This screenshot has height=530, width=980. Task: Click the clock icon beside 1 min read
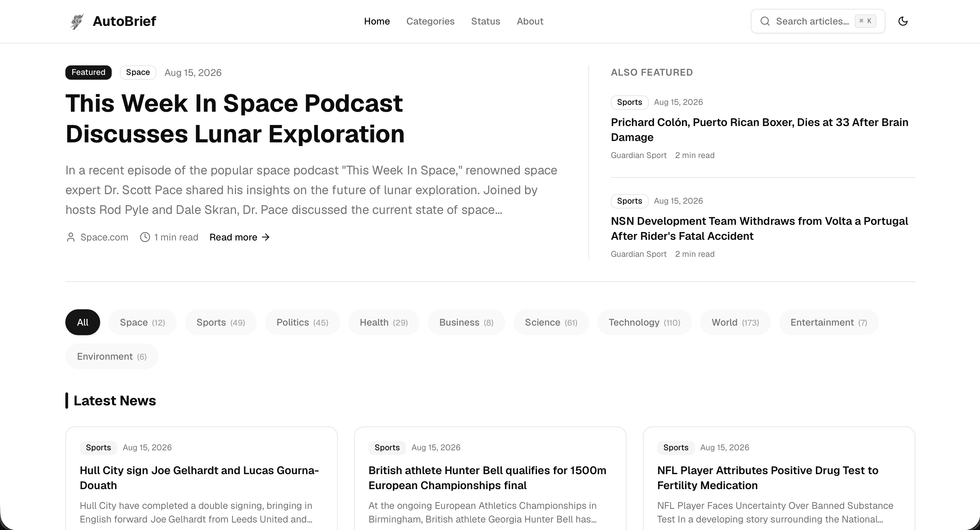(145, 237)
